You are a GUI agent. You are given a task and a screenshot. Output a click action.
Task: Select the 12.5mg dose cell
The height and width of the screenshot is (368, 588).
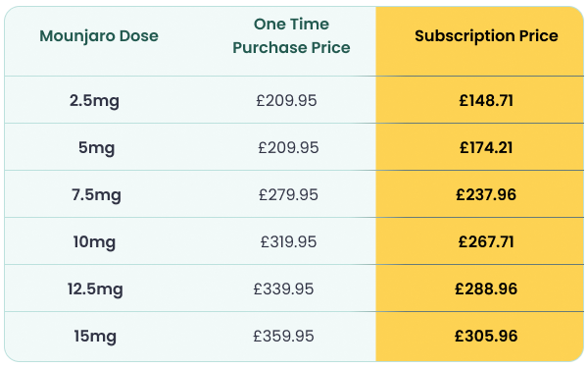click(95, 289)
